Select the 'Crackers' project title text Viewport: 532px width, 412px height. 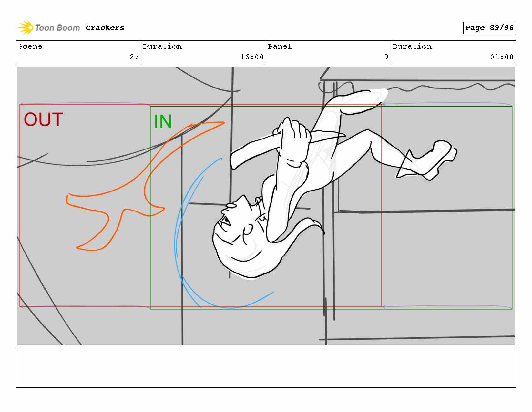click(105, 28)
